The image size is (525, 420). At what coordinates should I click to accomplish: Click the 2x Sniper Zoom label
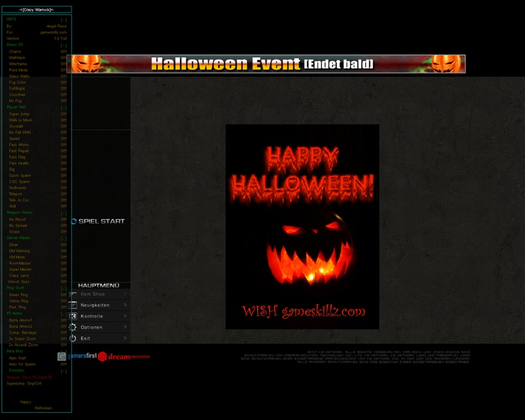[22, 339]
